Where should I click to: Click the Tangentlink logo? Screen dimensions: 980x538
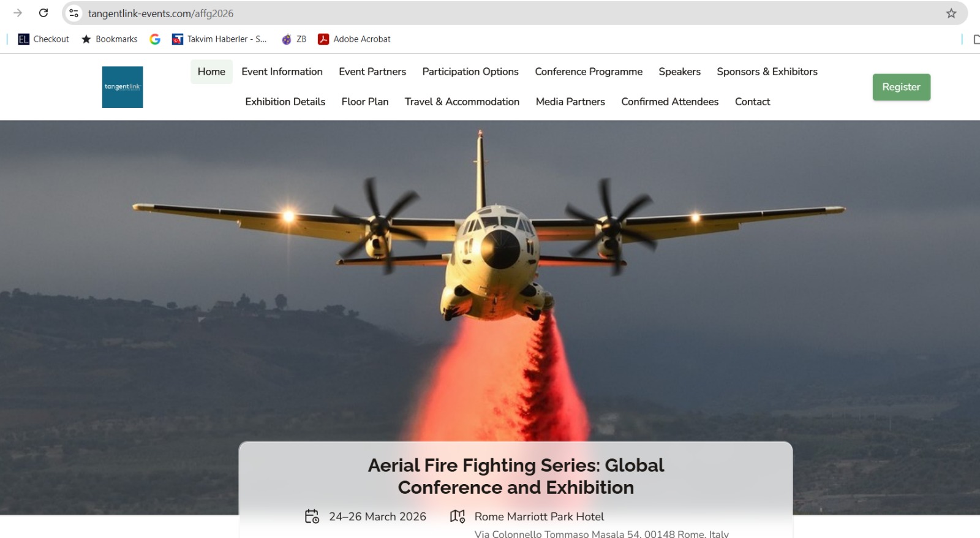(x=123, y=87)
